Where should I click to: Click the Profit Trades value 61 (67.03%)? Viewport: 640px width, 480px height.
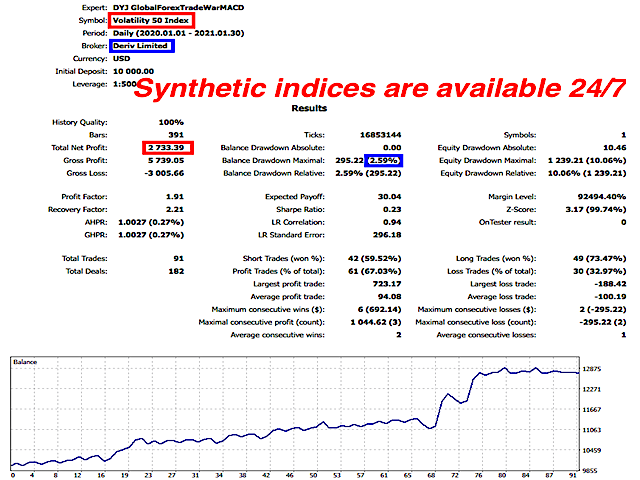(375, 271)
